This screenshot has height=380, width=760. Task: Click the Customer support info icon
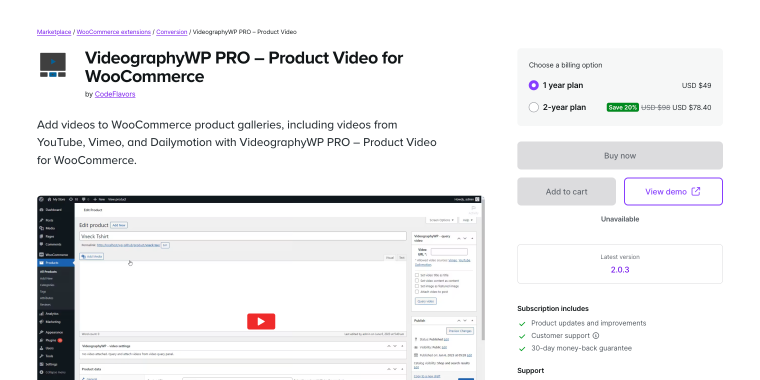click(596, 335)
